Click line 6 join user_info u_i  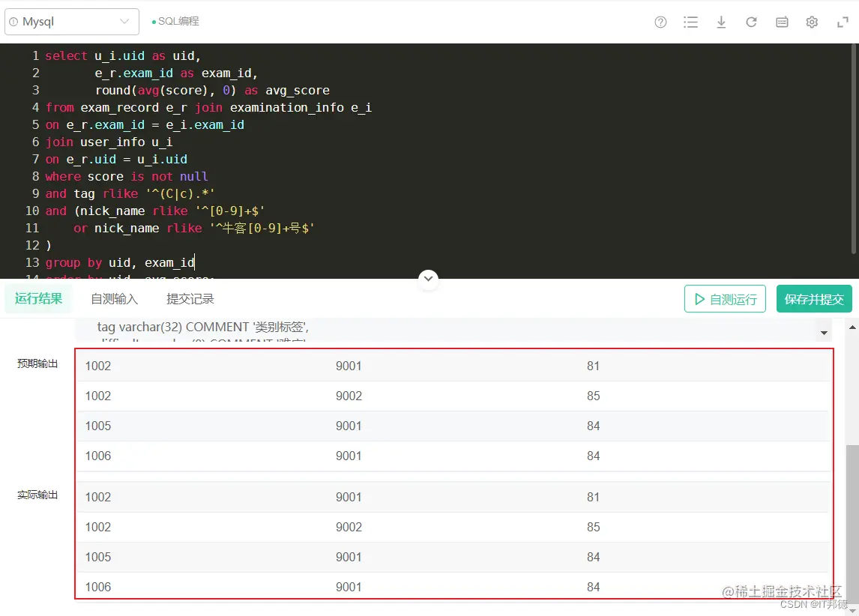point(109,142)
